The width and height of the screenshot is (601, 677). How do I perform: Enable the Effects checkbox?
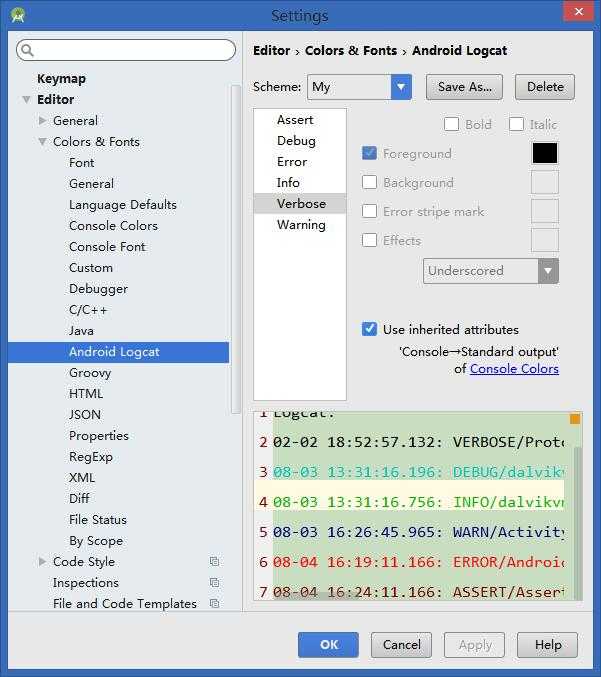tap(369, 240)
